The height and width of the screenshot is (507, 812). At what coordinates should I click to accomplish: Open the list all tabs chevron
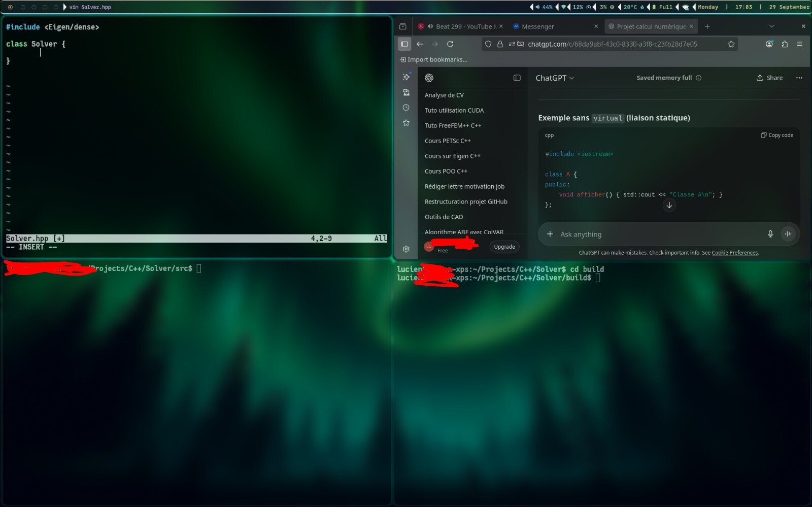tap(771, 26)
